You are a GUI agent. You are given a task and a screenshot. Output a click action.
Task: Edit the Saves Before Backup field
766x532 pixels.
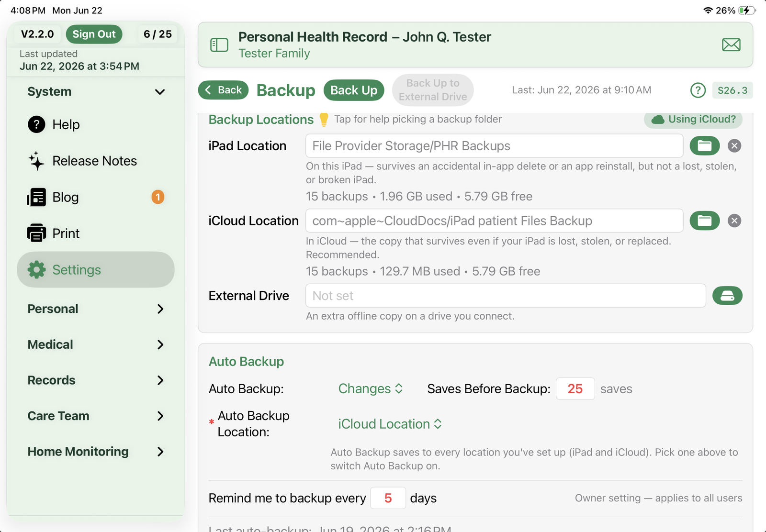pyautogui.click(x=575, y=389)
